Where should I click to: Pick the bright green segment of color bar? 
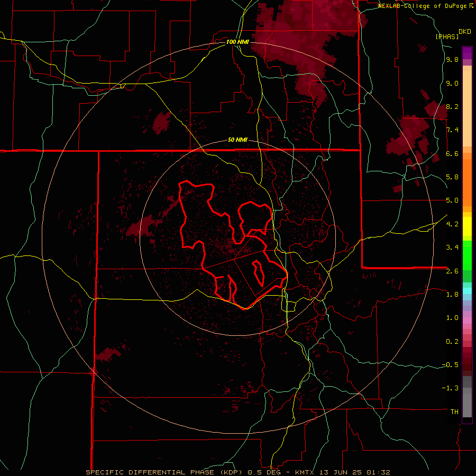pos(467,256)
